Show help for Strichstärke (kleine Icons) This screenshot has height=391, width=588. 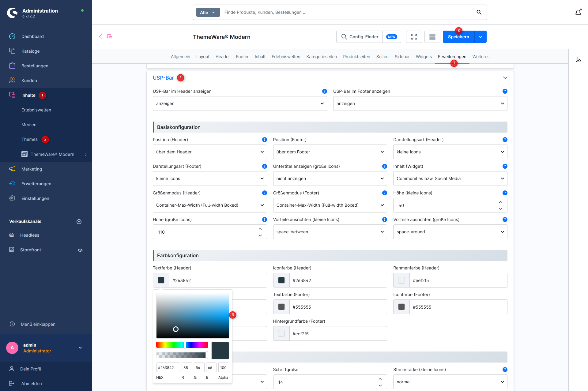coord(505,370)
